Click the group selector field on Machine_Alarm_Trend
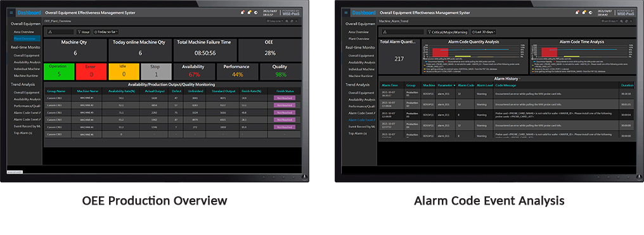644x235 pixels. (402, 32)
